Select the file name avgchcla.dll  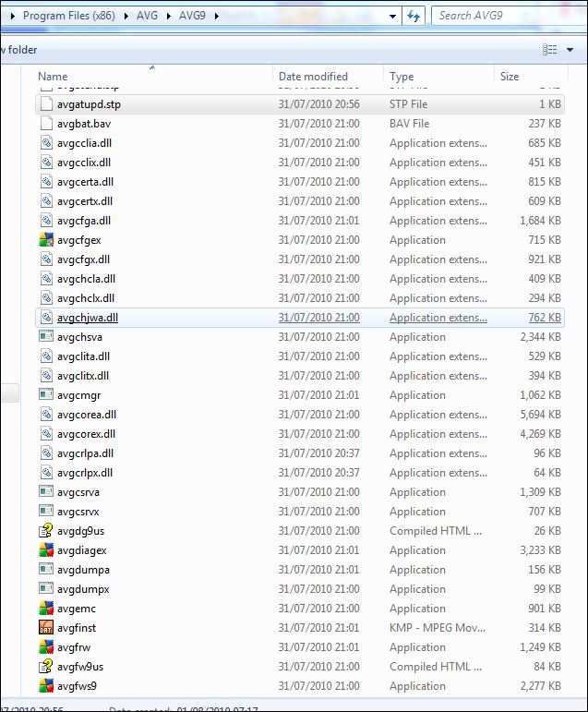[x=86, y=279]
